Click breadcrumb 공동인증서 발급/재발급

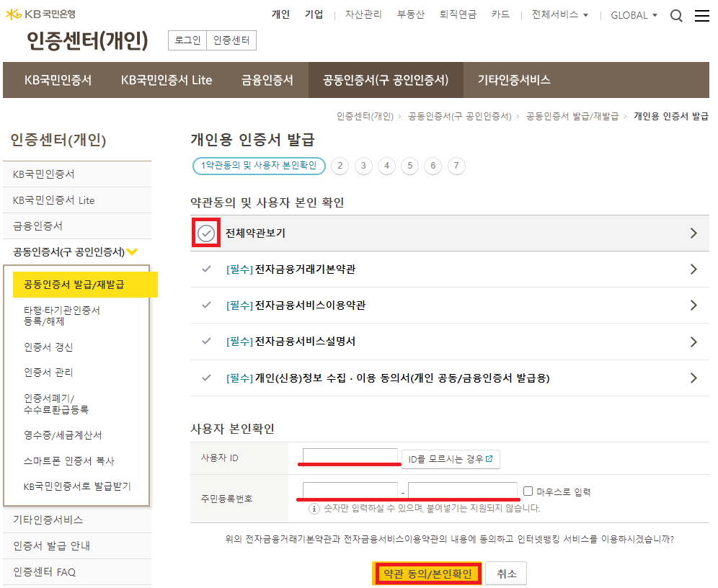[572, 116]
